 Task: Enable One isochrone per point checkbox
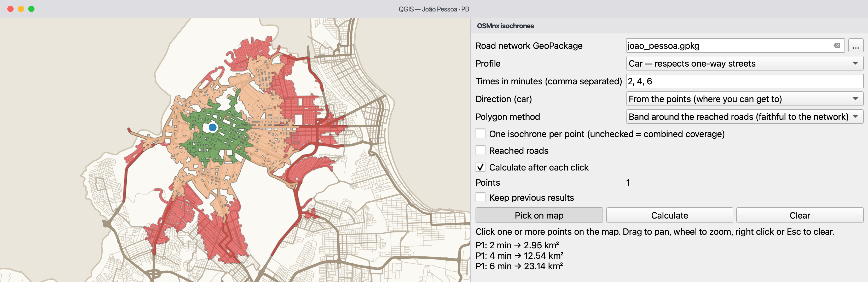coord(481,134)
